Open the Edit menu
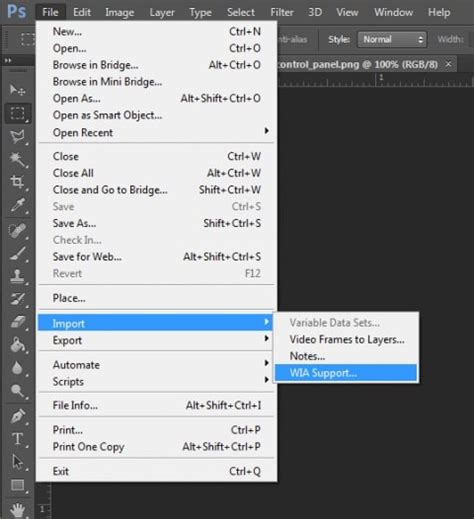 [82, 12]
